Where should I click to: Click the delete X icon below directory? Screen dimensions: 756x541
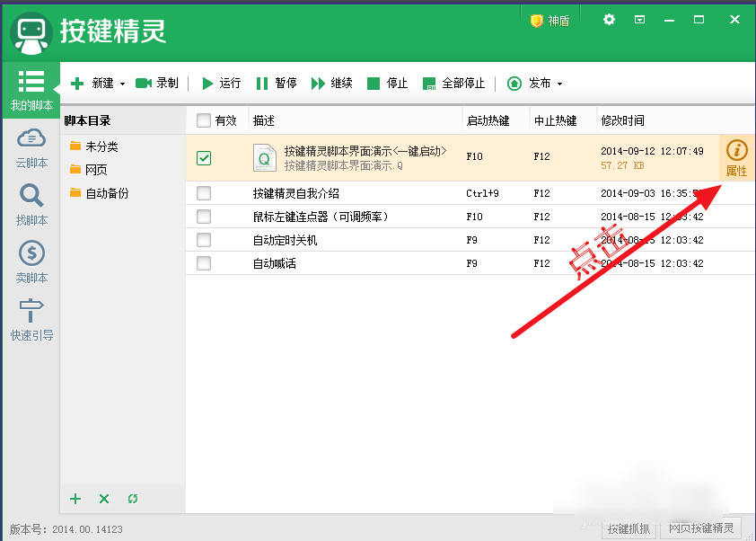point(104,499)
